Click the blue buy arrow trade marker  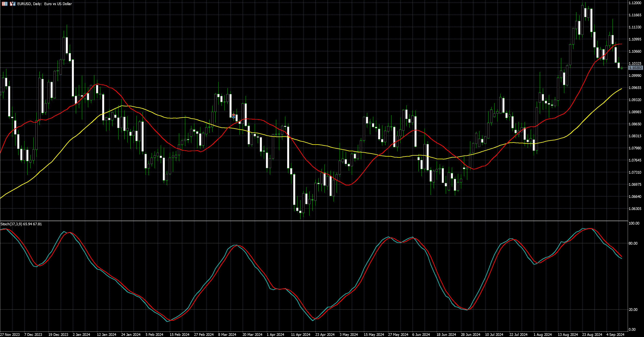tap(233, 117)
